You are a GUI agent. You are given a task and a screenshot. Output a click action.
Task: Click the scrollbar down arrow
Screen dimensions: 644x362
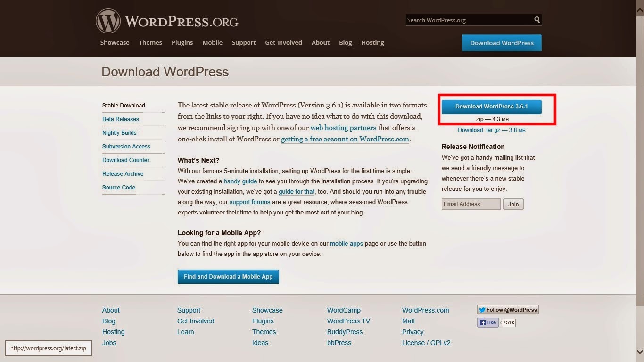(x=640, y=352)
